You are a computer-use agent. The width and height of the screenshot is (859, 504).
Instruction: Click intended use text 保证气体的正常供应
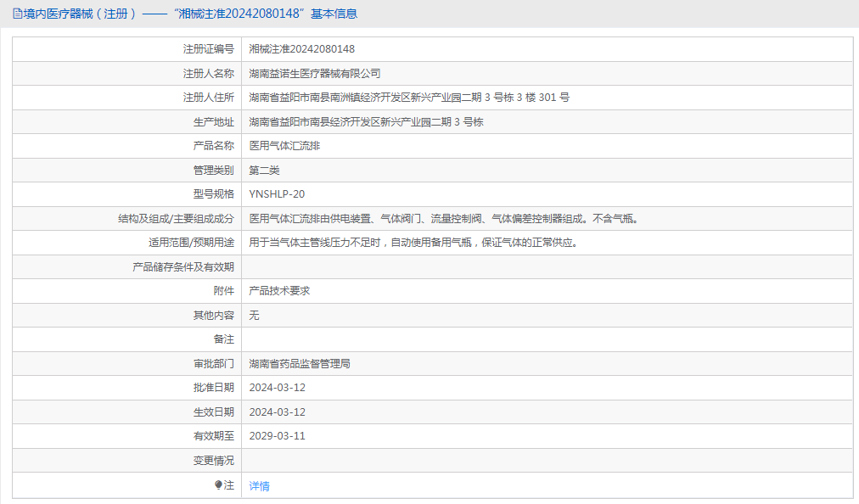pos(528,243)
